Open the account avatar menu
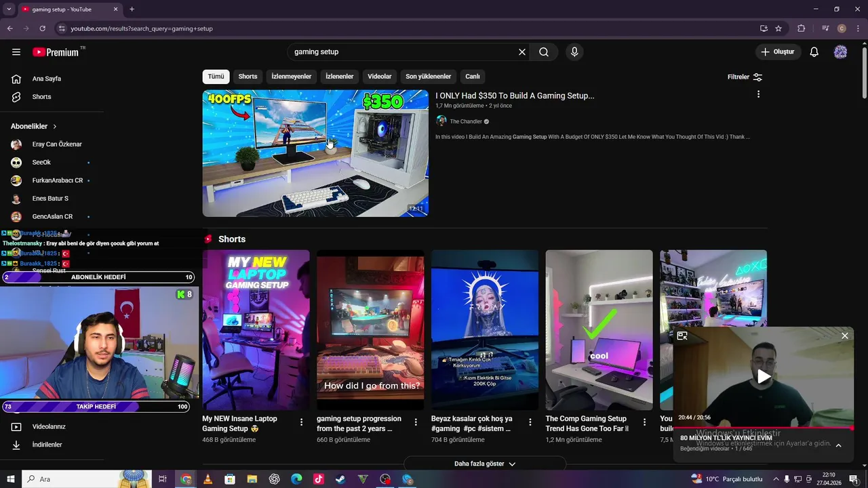Viewport: 868px width, 488px height. [x=840, y=52]
